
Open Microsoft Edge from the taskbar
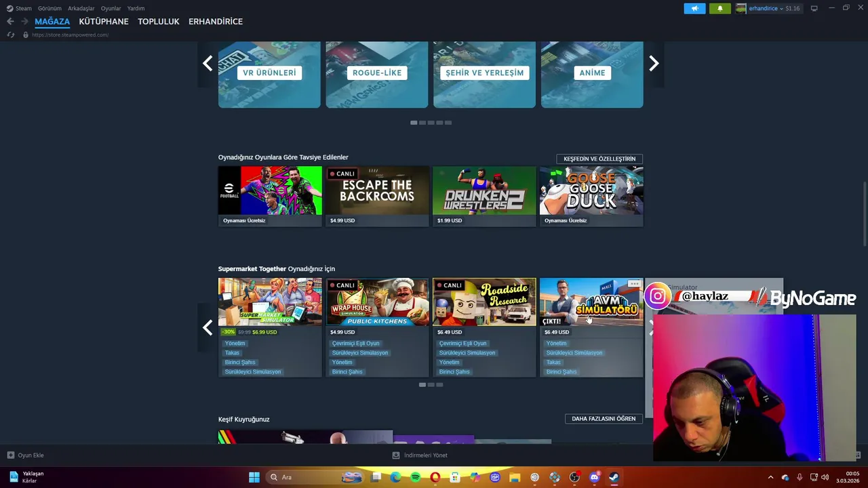pos(395,477)
